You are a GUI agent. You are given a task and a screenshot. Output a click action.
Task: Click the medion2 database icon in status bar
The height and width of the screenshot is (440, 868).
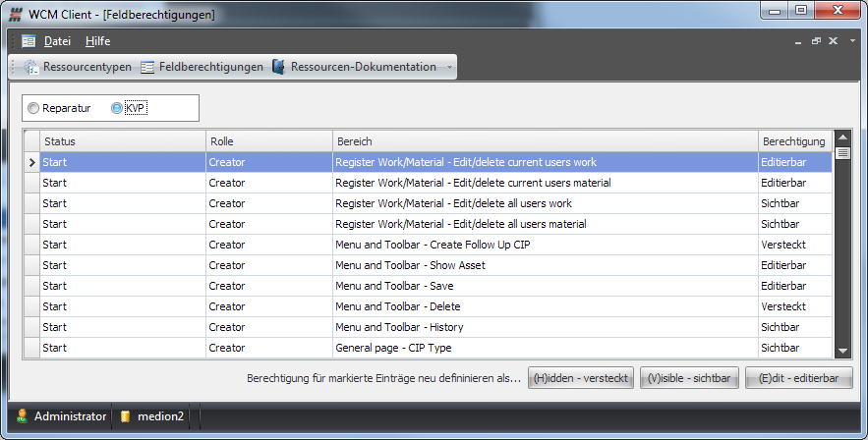(125, 416)
